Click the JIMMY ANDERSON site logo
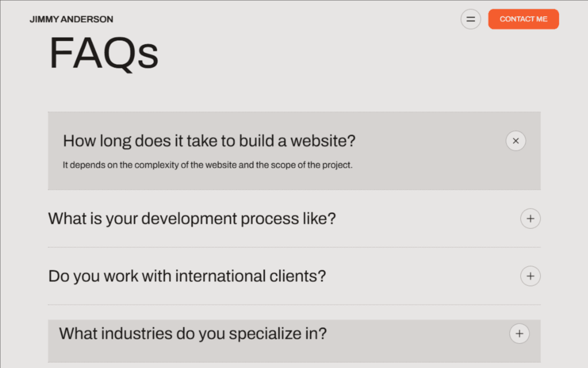This screenshot has height=368, width=588. (71, 19)
